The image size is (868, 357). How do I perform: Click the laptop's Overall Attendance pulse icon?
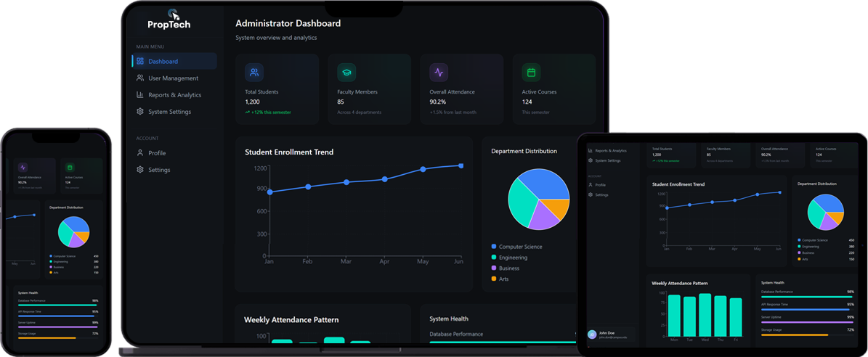tap(439, 73)
